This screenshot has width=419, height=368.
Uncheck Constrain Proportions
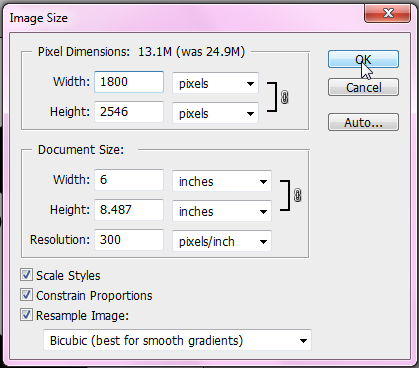click(x=26, y=295)
